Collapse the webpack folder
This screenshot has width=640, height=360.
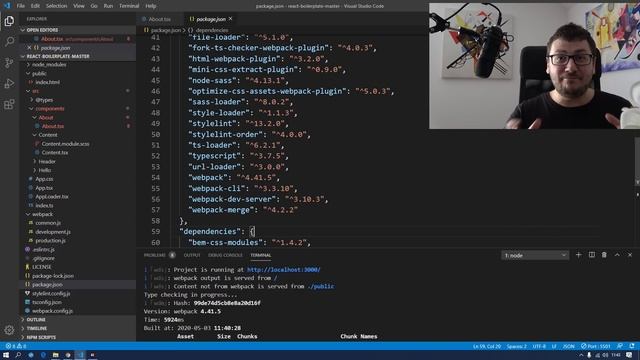78,214
